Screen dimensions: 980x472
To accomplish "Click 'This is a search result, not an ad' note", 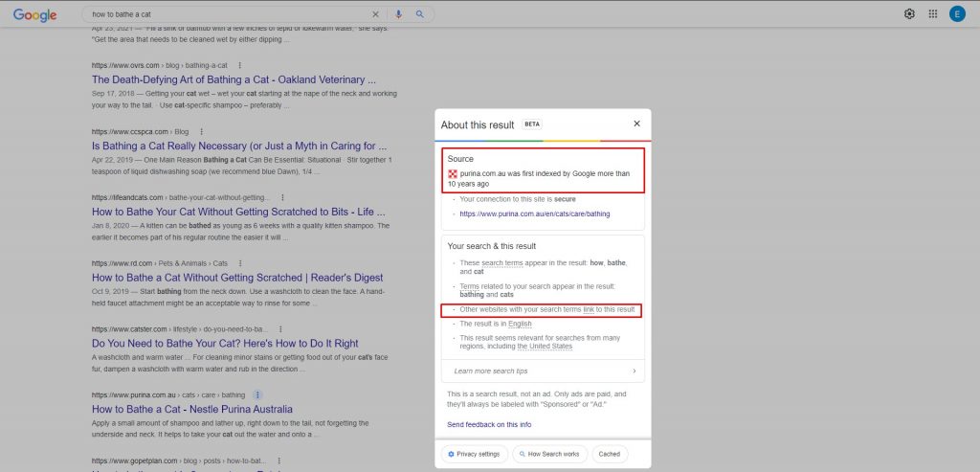I will click(x=537, y=399).
